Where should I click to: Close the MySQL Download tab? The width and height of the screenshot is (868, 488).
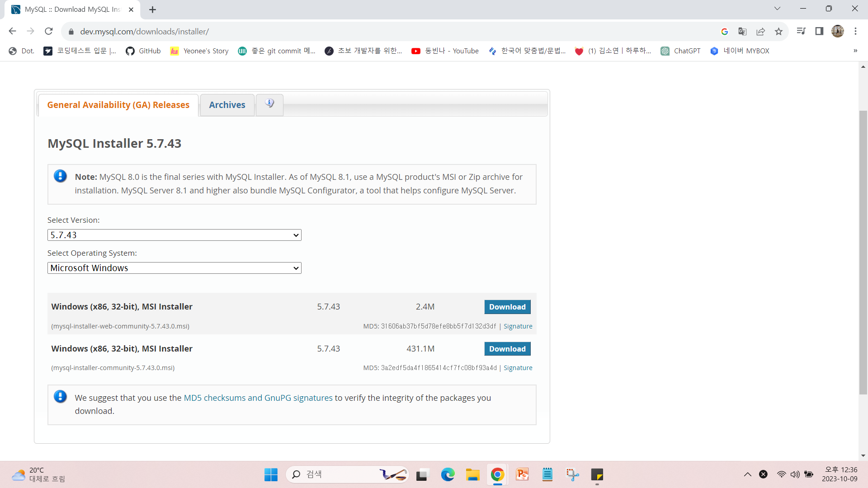131,9
